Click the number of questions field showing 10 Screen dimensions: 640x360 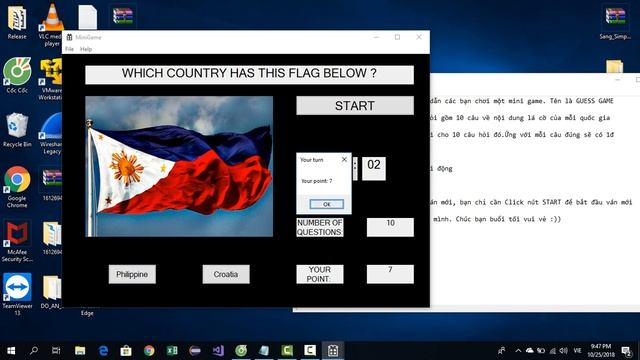390,227
